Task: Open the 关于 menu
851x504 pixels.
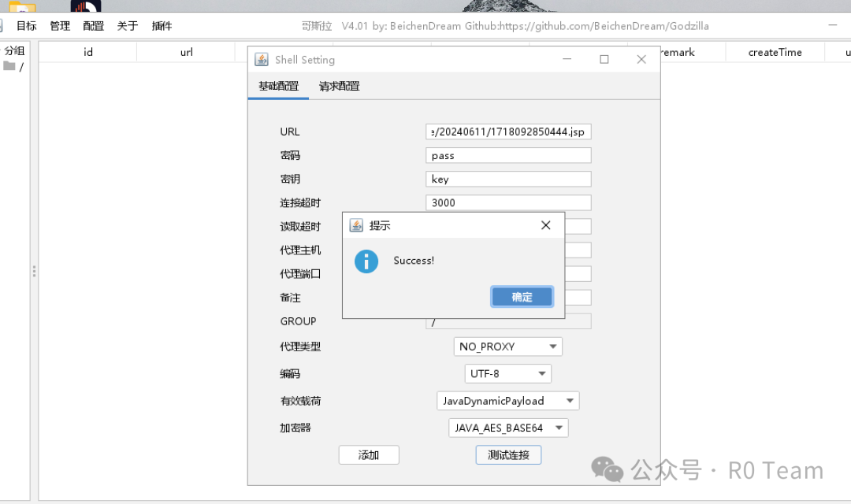Action: click(x=128, y=26)
